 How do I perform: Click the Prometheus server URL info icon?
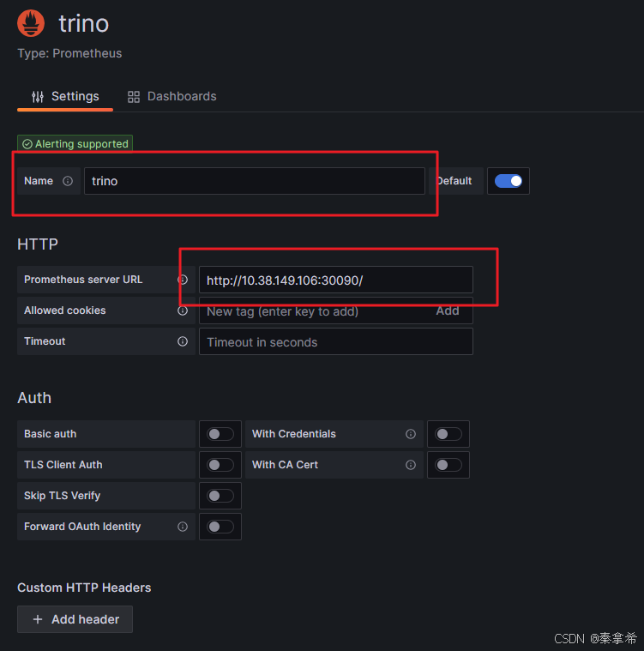183,280
